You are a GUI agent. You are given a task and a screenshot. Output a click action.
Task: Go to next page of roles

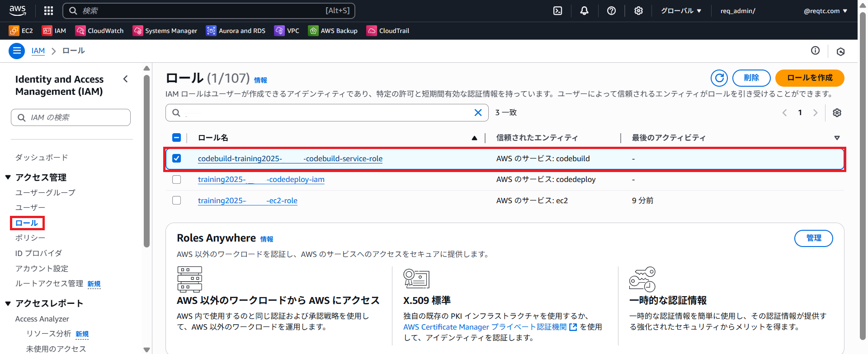click(x=816, y=112)
